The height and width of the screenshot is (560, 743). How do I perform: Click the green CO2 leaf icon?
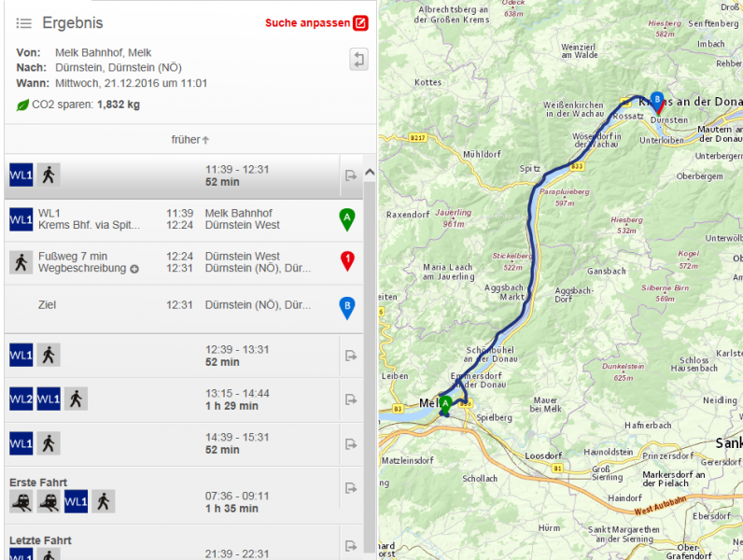tap(23, 105)
